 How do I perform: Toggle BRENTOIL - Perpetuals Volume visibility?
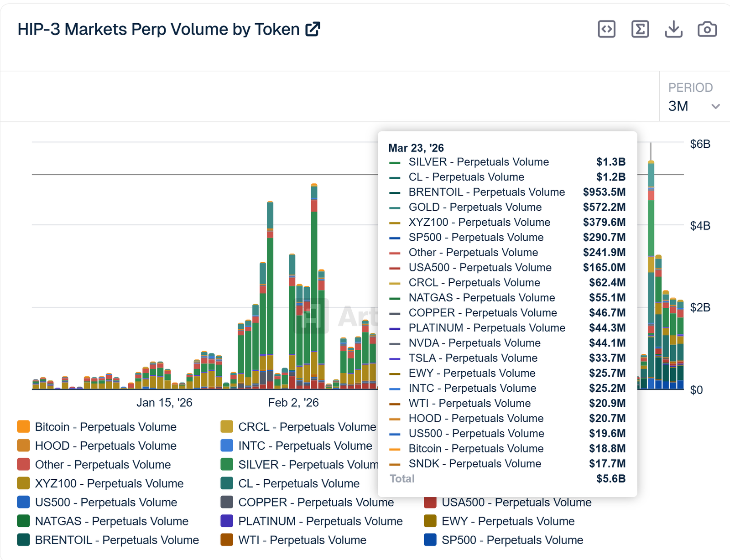(116, 539)
